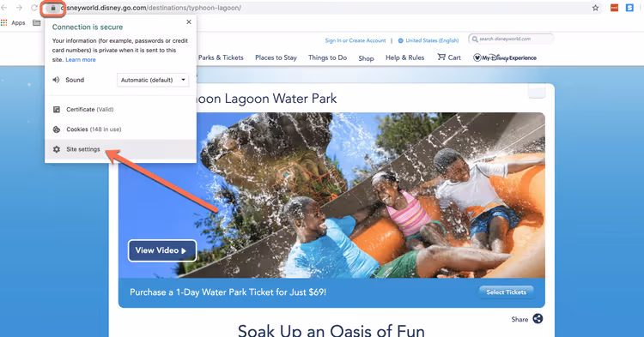Image resolution: width=644 pixels, height=337 pixels.
Task: Click the Cookies icon in popup
Action: [57, 129]
